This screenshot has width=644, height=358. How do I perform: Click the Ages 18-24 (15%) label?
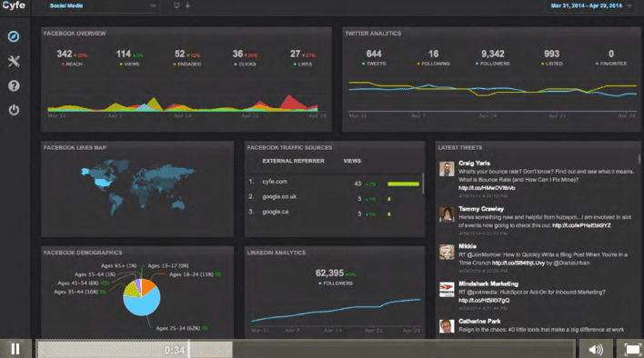[191, 274]
